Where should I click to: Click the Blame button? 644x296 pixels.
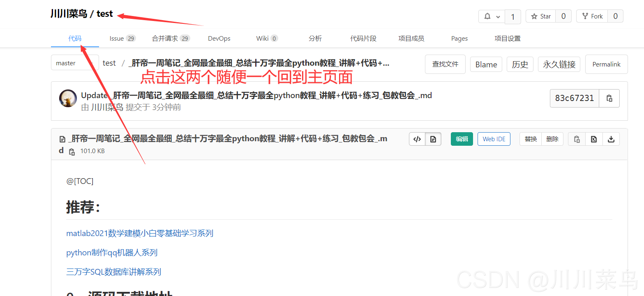point(486,64)
